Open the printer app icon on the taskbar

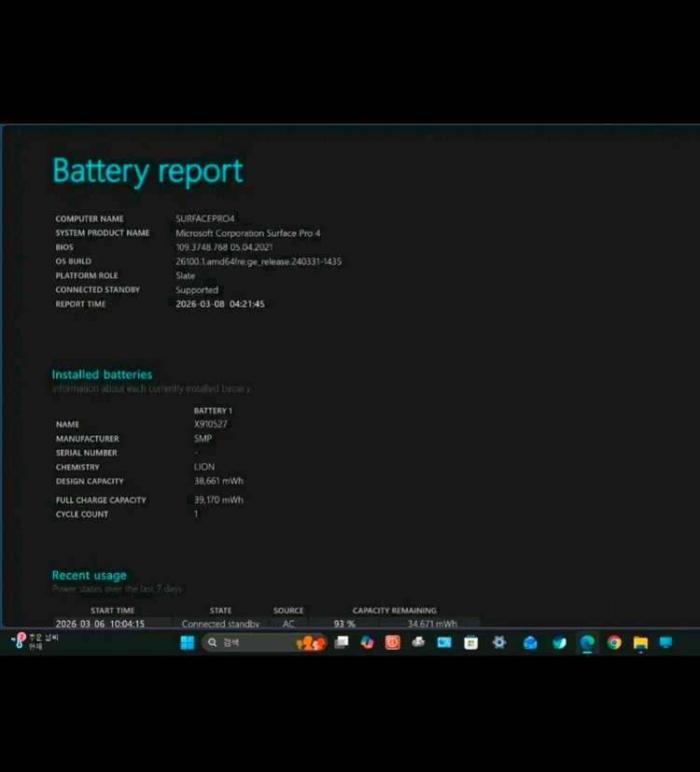pyautogui.click(x=418, y=642)
